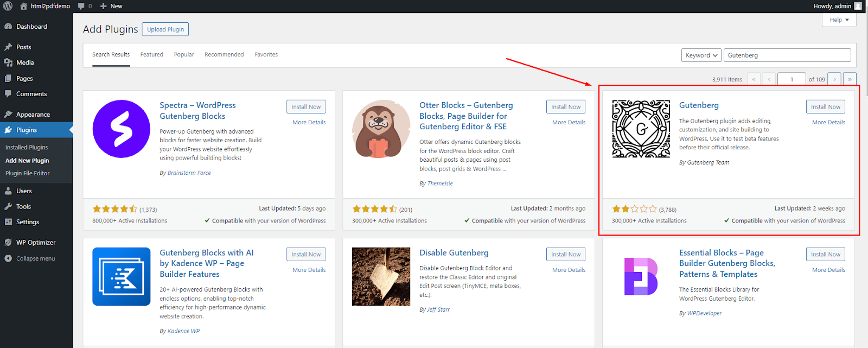The image size is (868, 348).
Task: Open the Keyword search type dropdown
Action: [x=701, y=55]
